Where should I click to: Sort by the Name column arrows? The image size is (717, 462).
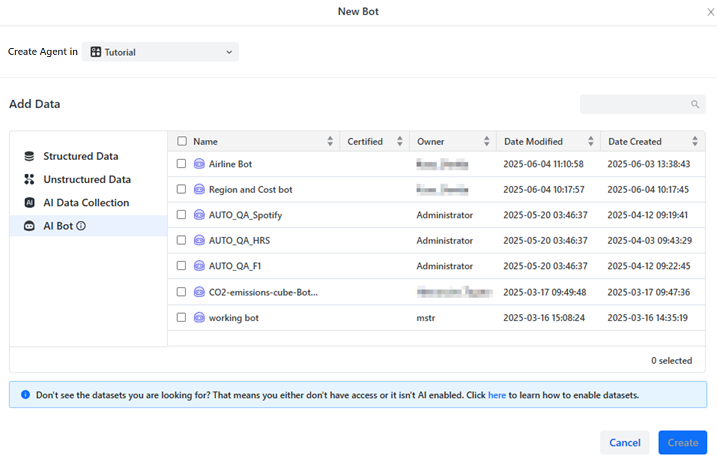tap(330, 142)
